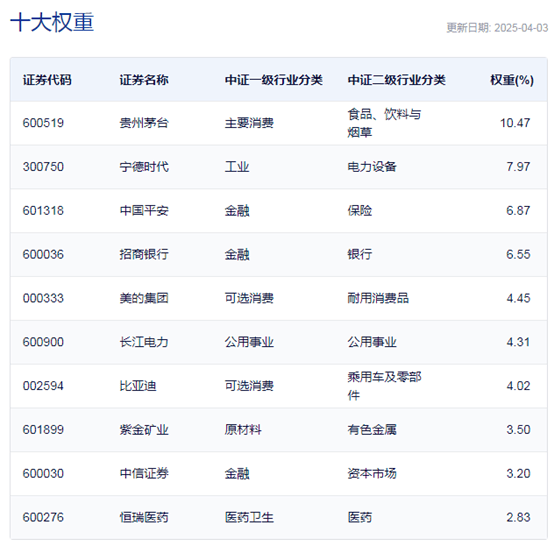
Task: Open stock code 600519
Action: tap(43, 123)
